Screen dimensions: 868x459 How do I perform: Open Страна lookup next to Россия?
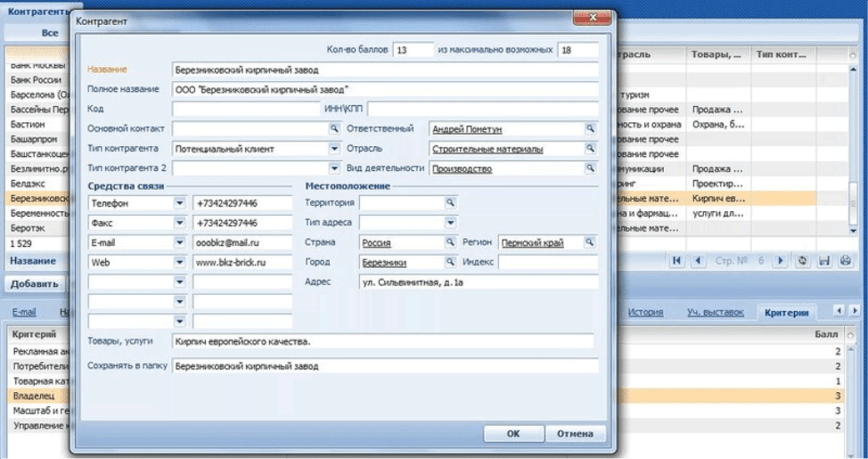point(450,242)
